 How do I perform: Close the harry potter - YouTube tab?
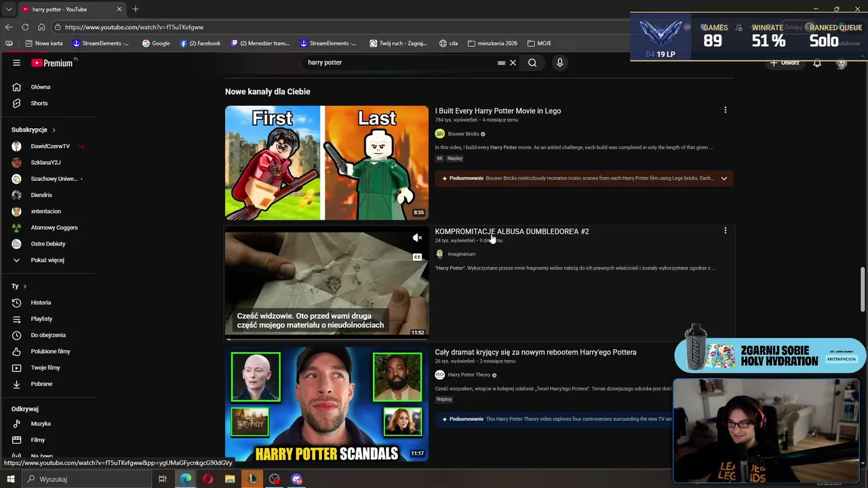click(x=119, y=9)
